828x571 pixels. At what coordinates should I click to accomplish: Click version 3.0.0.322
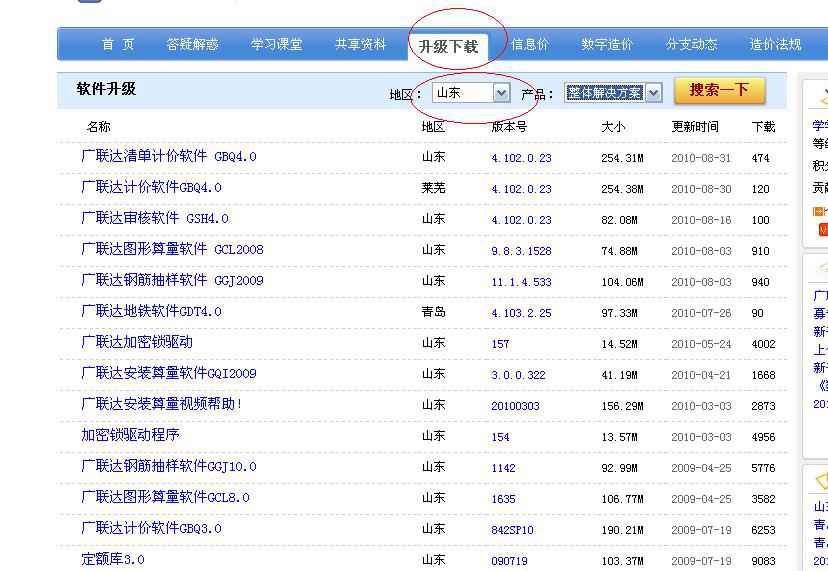tap(519, 375)
